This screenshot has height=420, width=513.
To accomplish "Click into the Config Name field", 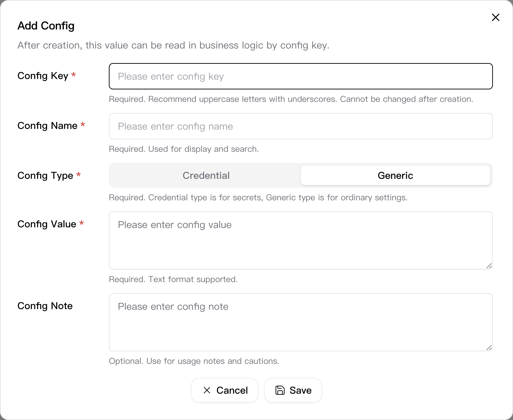I will point(301,126).
